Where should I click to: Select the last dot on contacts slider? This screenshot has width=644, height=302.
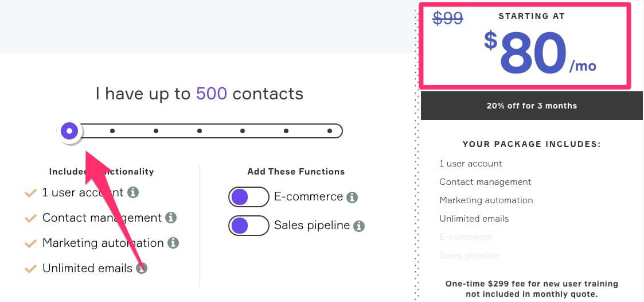click(x=329, y=131)
